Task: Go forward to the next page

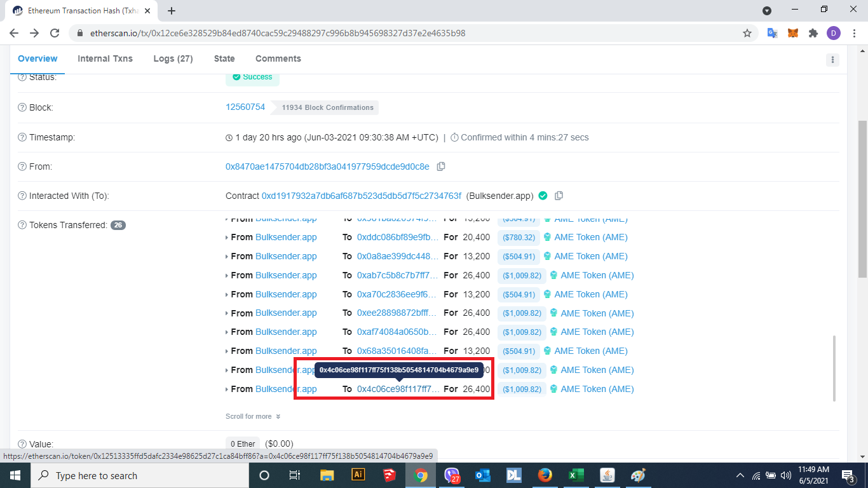Action: coord(34,33)
